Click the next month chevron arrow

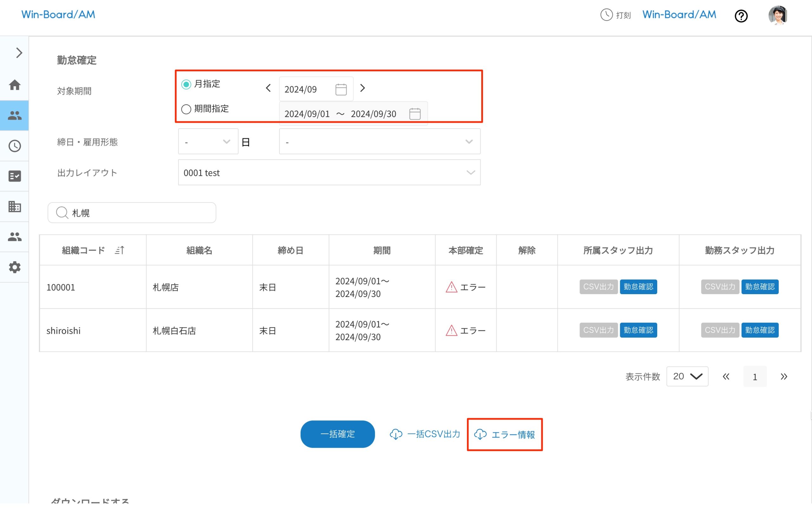click(363, 88)
